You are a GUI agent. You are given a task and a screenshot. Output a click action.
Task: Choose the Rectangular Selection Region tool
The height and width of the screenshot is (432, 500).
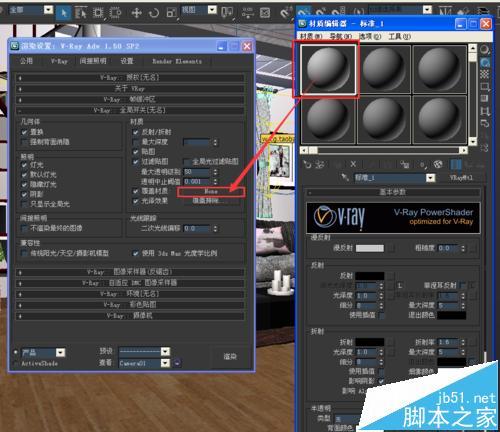click(x=98, y=13)
